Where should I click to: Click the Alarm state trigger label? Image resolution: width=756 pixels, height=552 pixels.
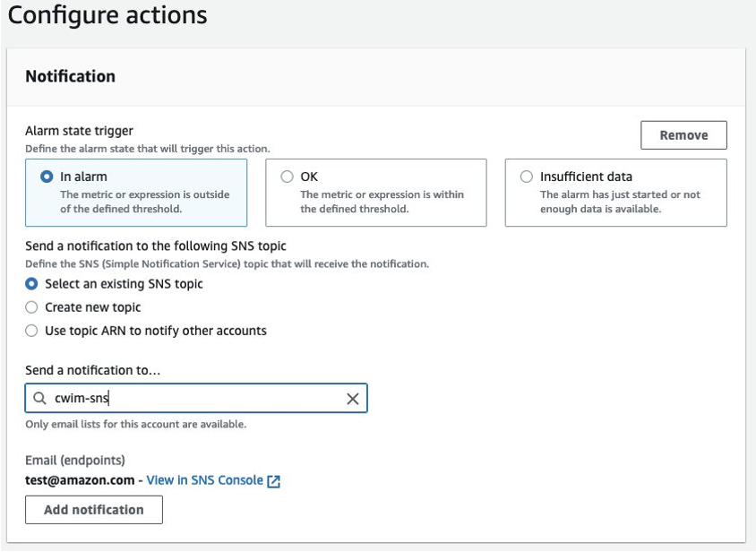(x=79, y=131)
